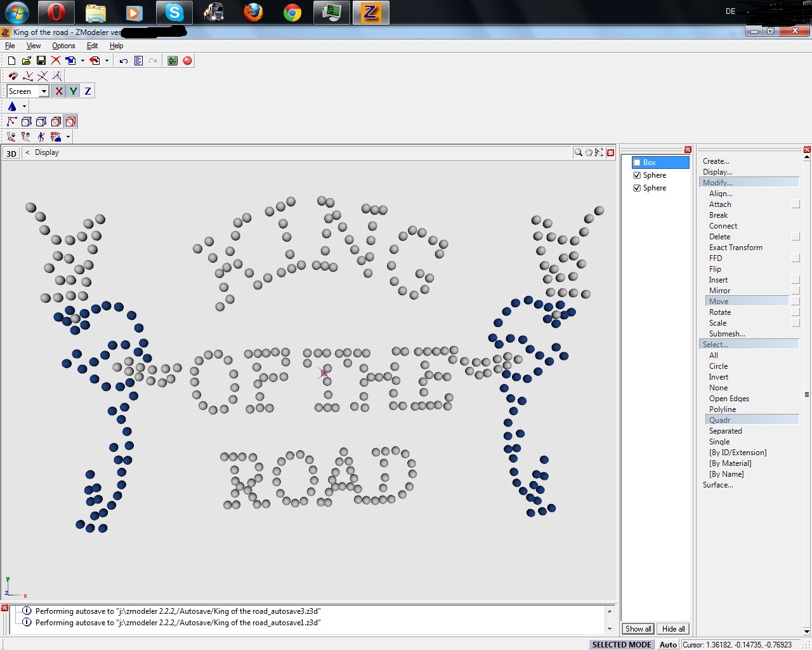812x650 pixels.
Task: Click the option box next to Mirror
Action: click(x=796, y=291)
